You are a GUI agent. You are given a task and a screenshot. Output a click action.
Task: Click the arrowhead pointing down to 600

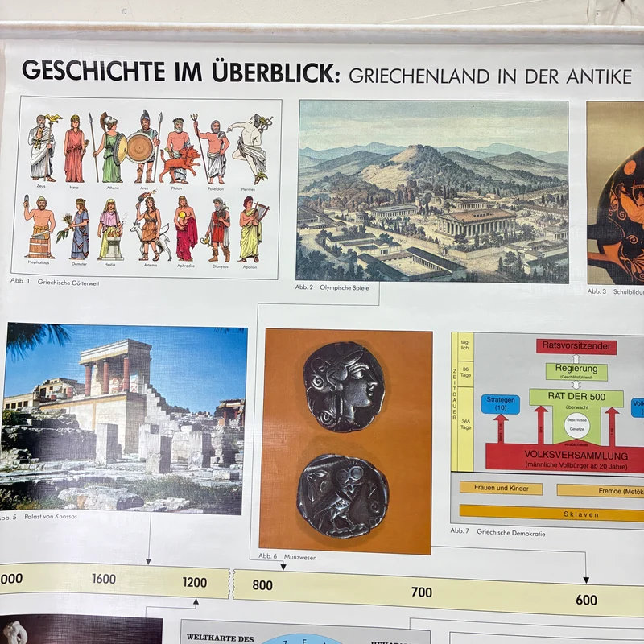(586, 580)
